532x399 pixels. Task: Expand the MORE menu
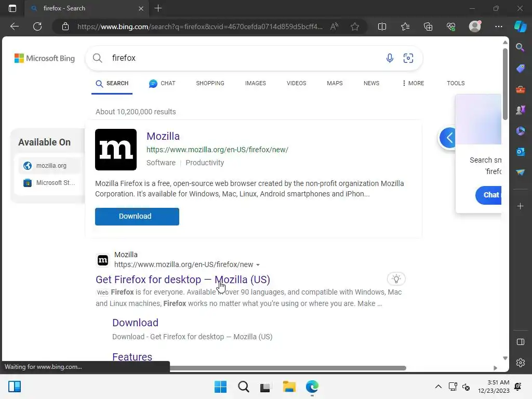[x=413, y=83]
